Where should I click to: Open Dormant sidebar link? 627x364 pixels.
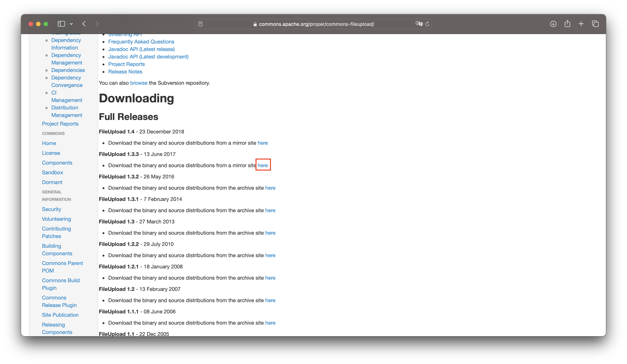click(x=52, y=182)
